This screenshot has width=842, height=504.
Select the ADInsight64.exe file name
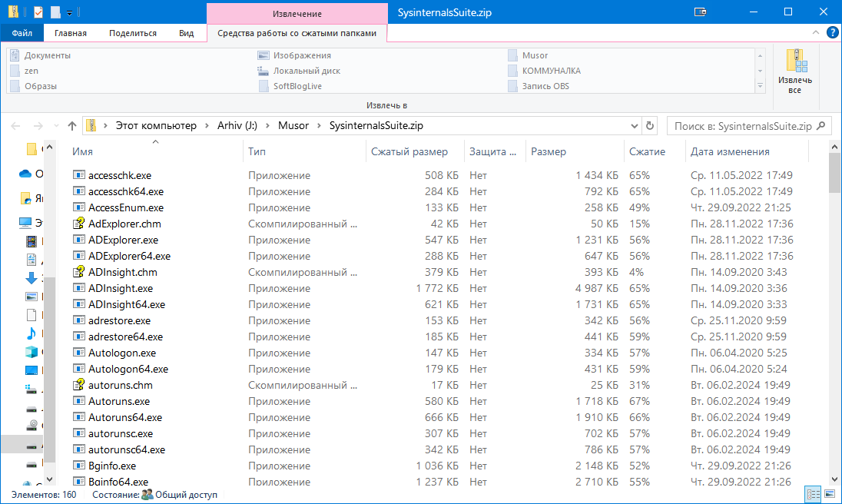click(x=127, y=304)
